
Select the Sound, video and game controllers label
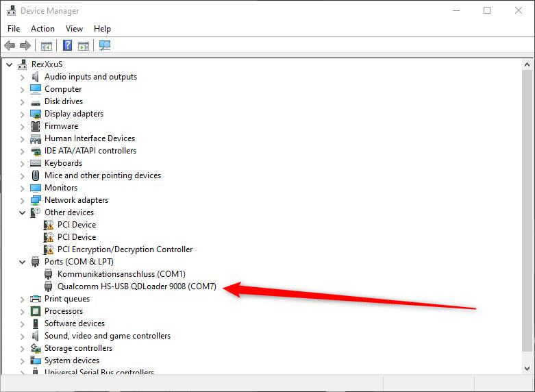coord(108,336)
